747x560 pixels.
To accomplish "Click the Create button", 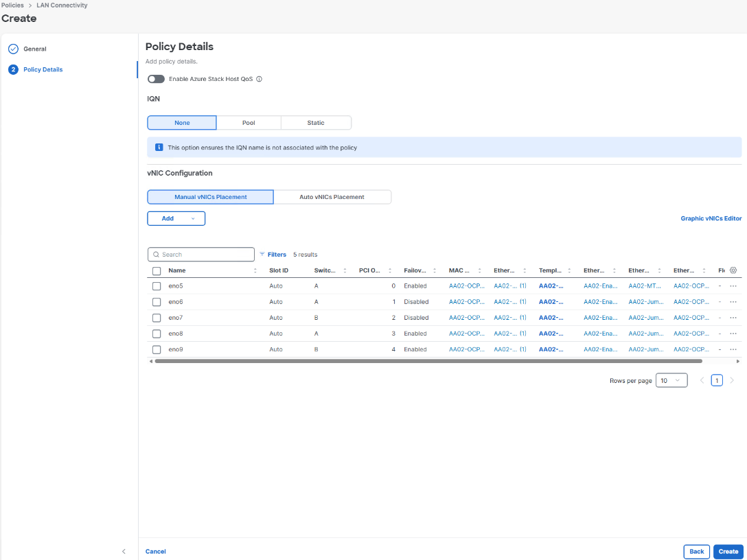I will pyautogui.click(x=728, y=552).
